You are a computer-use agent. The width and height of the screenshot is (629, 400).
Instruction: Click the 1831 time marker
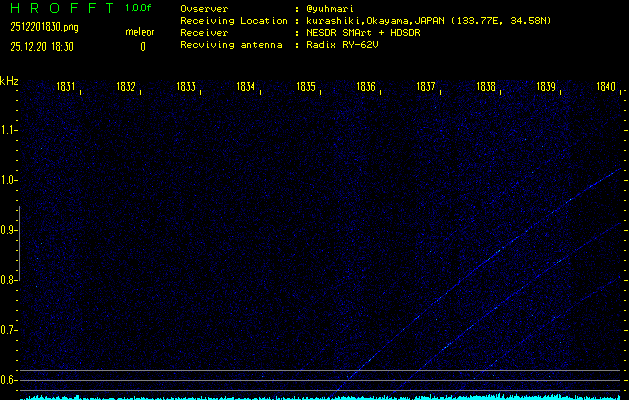click(x=67, y=88)
